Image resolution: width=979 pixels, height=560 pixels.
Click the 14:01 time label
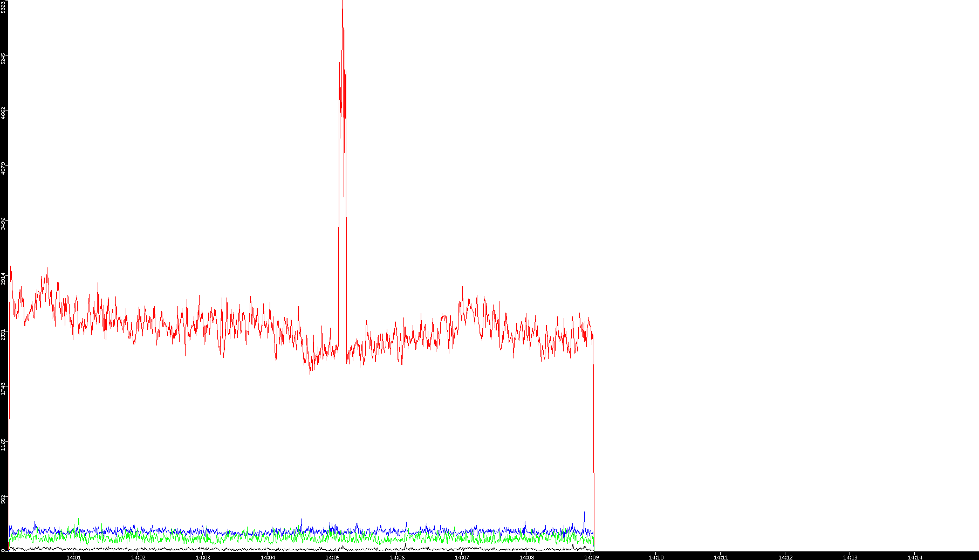73,557
